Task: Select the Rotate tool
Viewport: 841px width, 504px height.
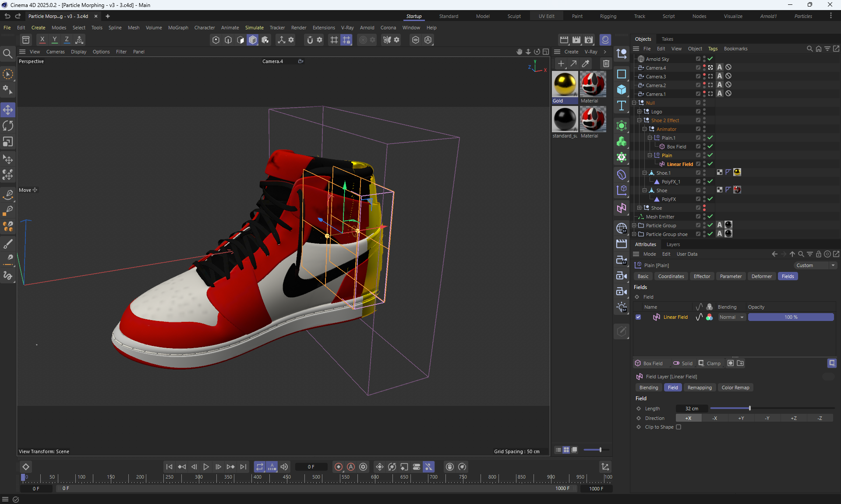Action: 8,126
